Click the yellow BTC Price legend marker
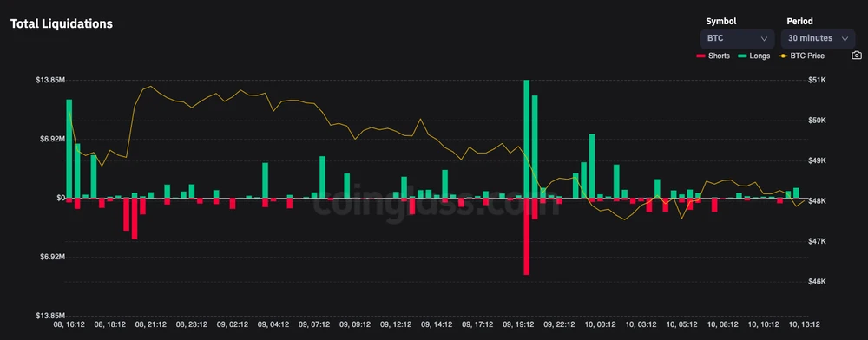The image size is (868, 340). pos(783,56)
